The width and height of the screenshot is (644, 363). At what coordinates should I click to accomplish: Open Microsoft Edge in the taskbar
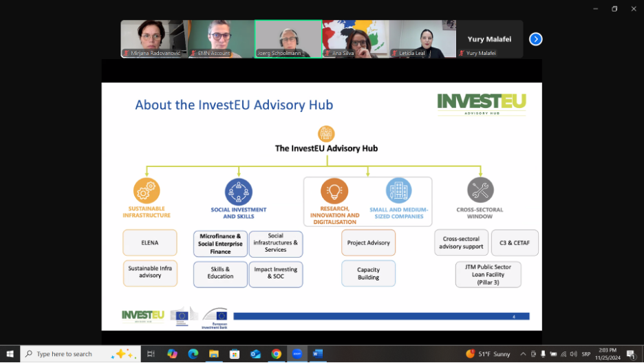pos(193,354)
